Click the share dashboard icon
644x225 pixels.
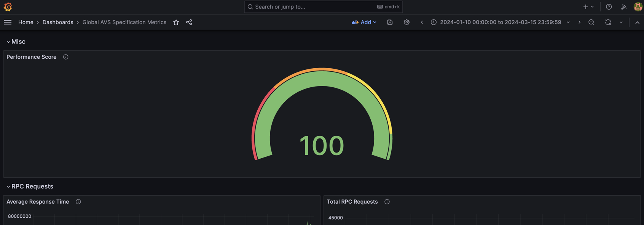tap(189, 22)
